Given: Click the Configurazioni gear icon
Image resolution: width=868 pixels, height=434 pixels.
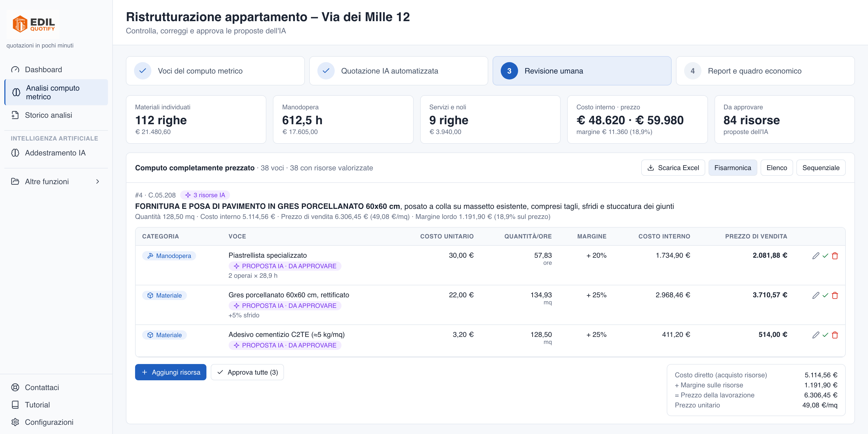Looking at the screenshot, I should [x=15, y=422].
